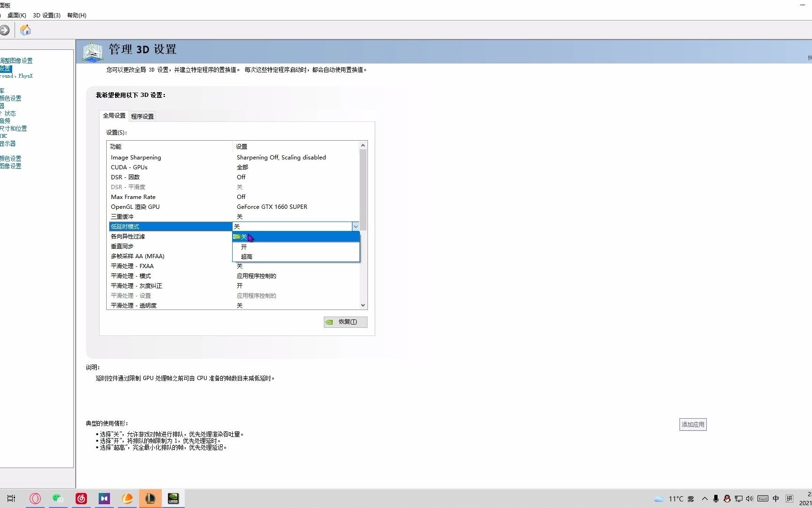Open WeChat from the taskbar

[x=58, y=499]
